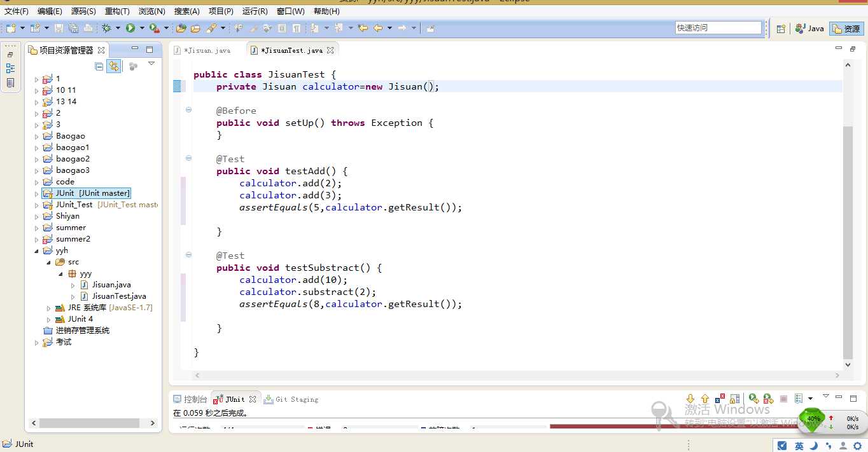Open the New wizard dropdown arrow

point(22,28)
